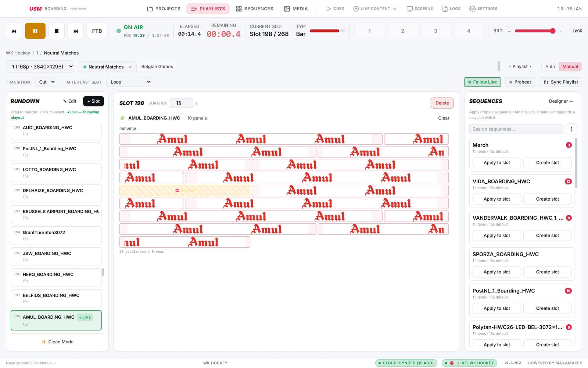This screenshot has height=368, width=588.
Task: Open the Playlists section
Action: tap(208, 9)
